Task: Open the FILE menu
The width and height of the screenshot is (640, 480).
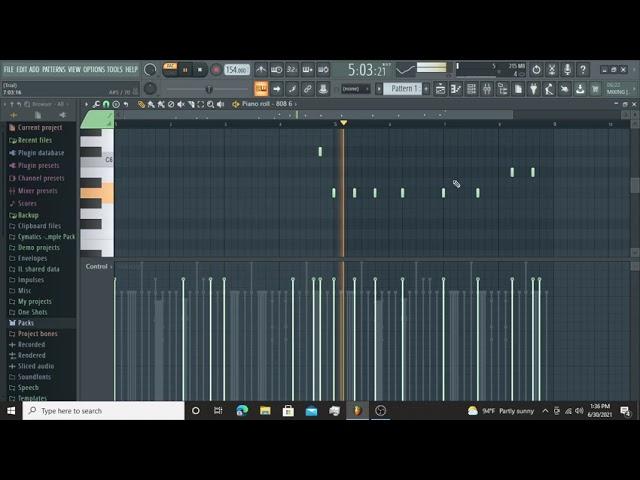Action: (9, 69)
